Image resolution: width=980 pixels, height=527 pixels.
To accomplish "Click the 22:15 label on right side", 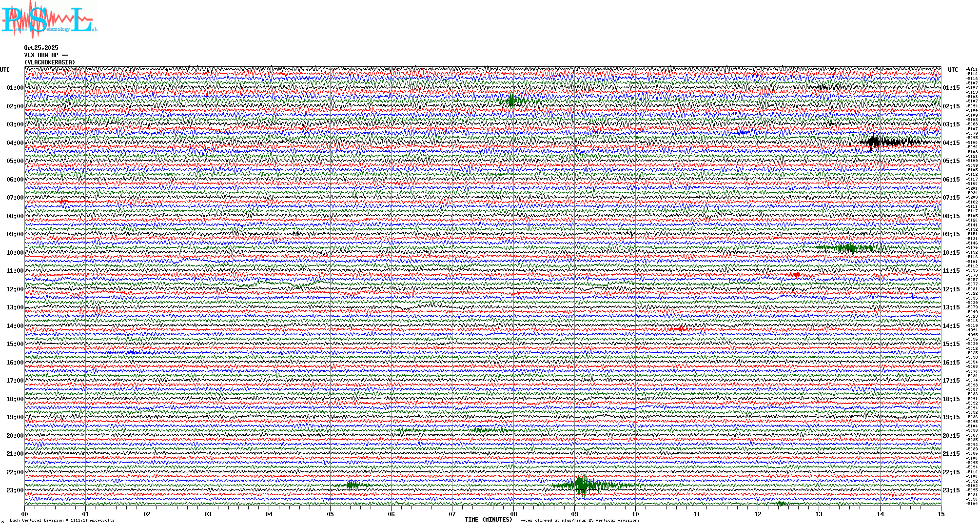I will coord(951,472).
